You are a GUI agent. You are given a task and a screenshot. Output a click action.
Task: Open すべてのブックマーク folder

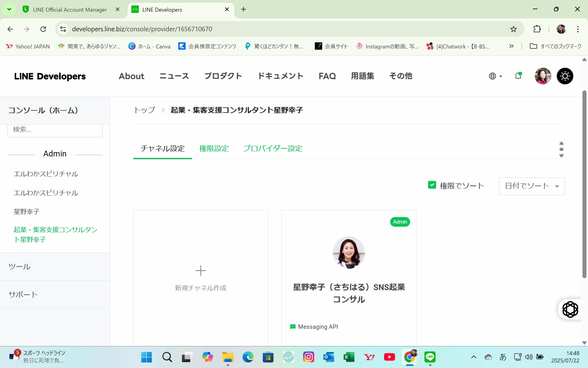pyautogui.click(x=556, y=46)
